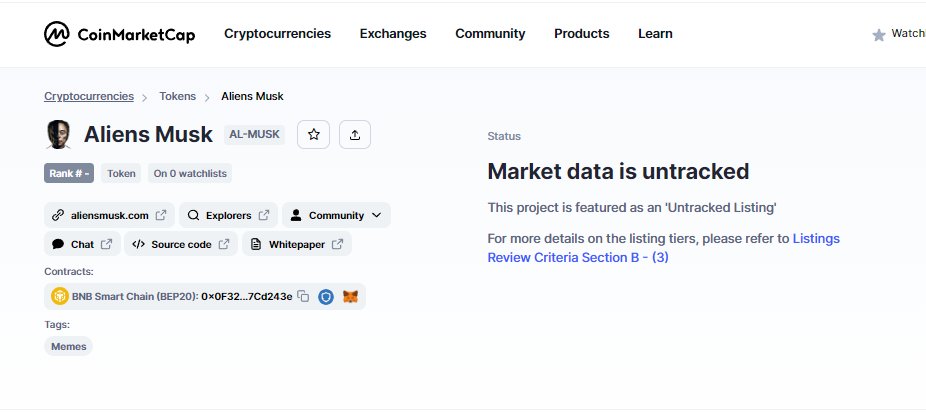Go to Cryptocurrencies breadcrumb link
The image size is (926, 412).
[x=89, y=96]
